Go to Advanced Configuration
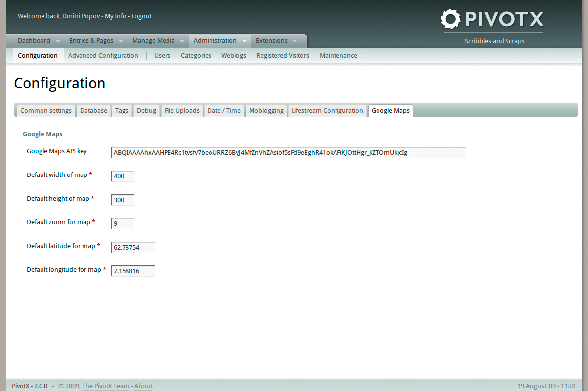This screenshot has height=391, width=588. click(103, 55)
